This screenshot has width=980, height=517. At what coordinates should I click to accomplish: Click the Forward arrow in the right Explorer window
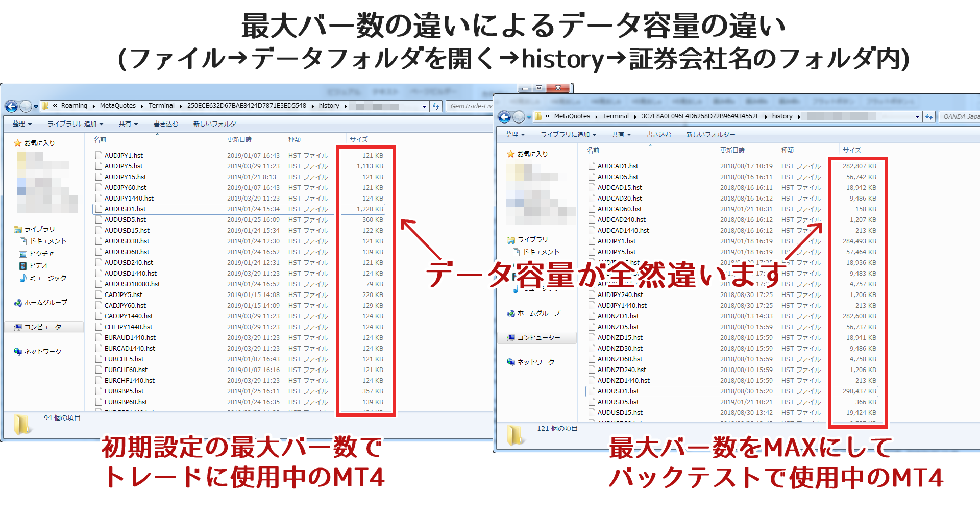[x=519, y=117]
